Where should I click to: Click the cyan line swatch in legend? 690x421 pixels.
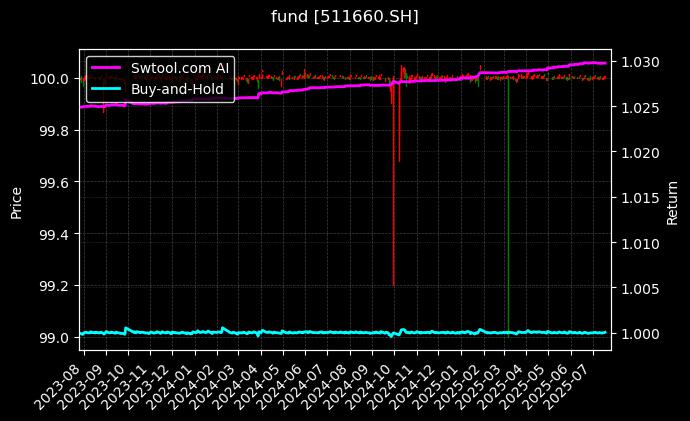click(x=106, y=87)
